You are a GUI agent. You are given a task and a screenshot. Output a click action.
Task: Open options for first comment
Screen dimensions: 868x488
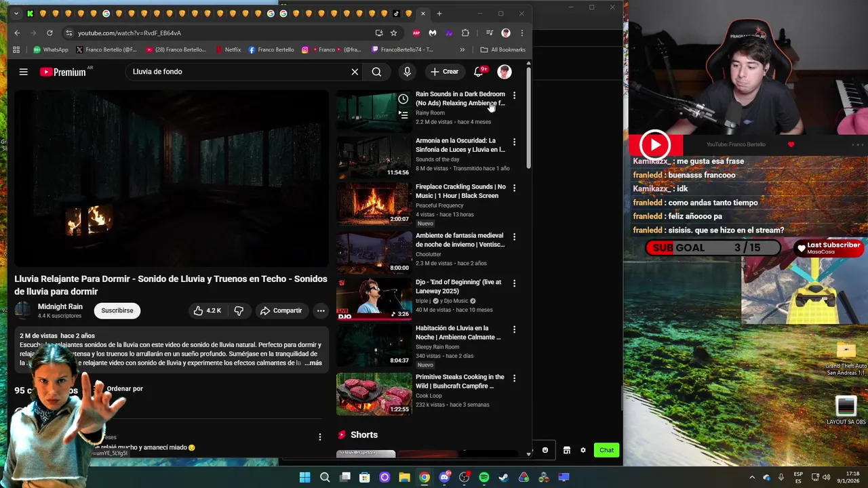[320, 437]
